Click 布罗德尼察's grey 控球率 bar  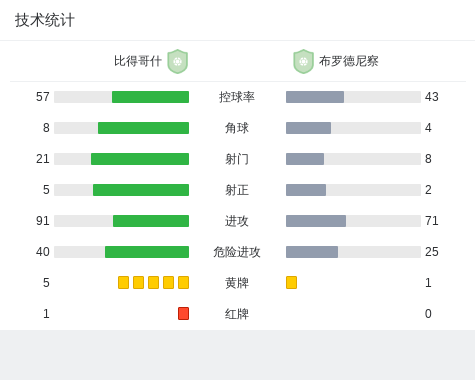point(315,97)
